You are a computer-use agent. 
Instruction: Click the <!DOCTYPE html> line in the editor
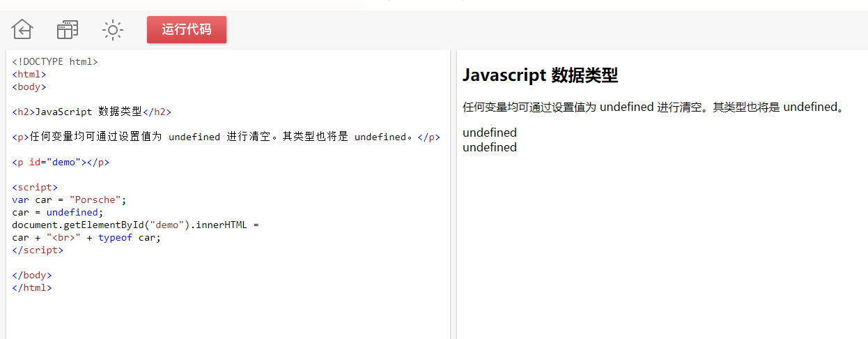pos(55,61)
